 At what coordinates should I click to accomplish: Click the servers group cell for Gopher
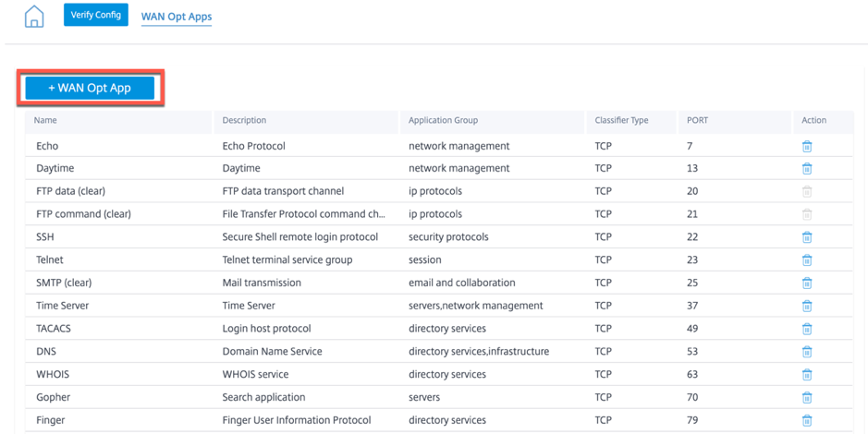click(x=424, y=397)
